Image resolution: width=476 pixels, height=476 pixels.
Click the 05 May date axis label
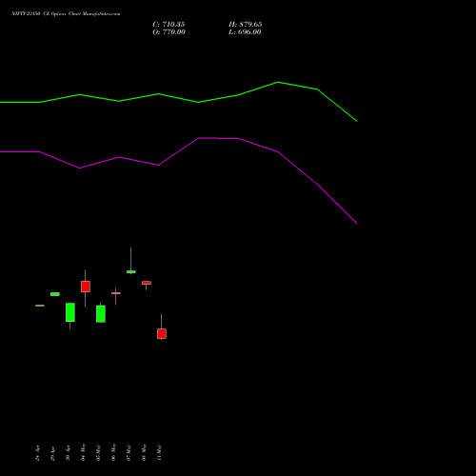tap(98, 452)
